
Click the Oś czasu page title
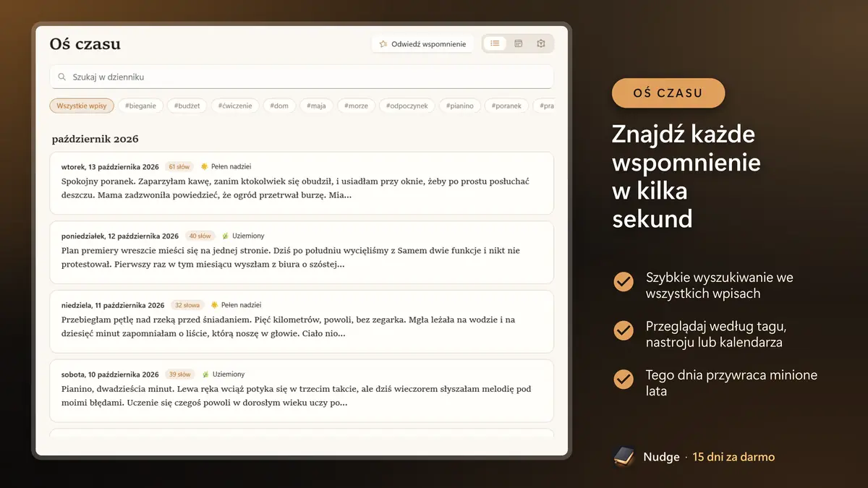click(85, 44)
